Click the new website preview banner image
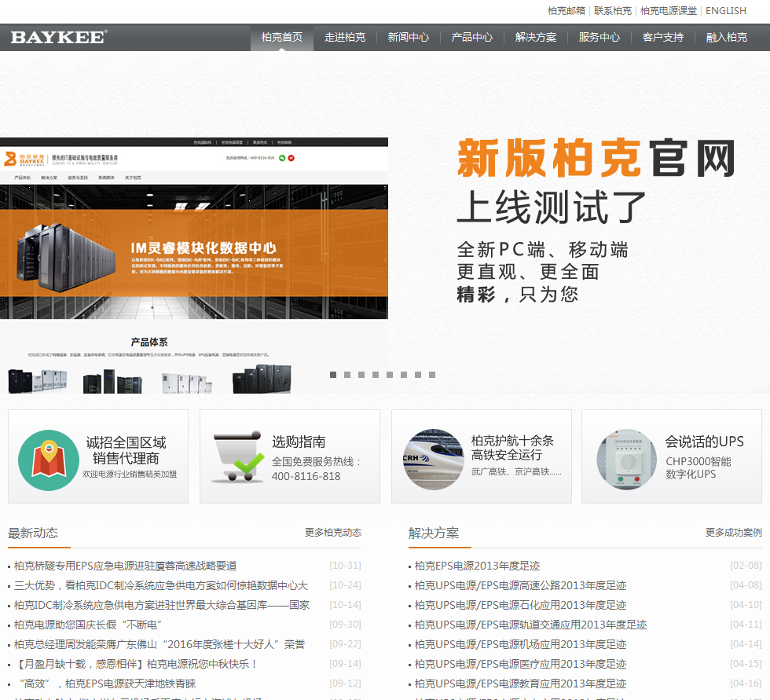This screenshot has height=700, width=770. click(x=194, y=265)
